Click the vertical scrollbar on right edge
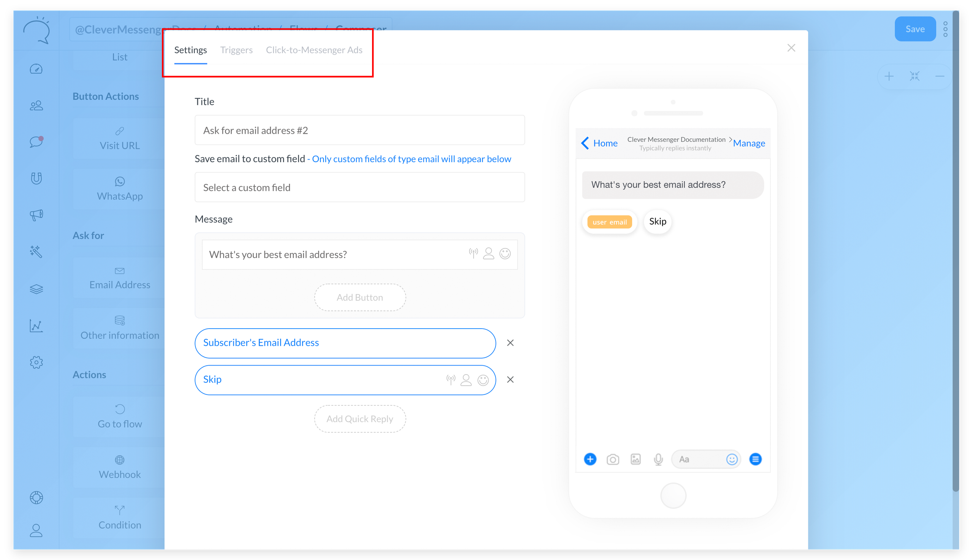This screenshot has width=973, height=560. click(956, 250)
